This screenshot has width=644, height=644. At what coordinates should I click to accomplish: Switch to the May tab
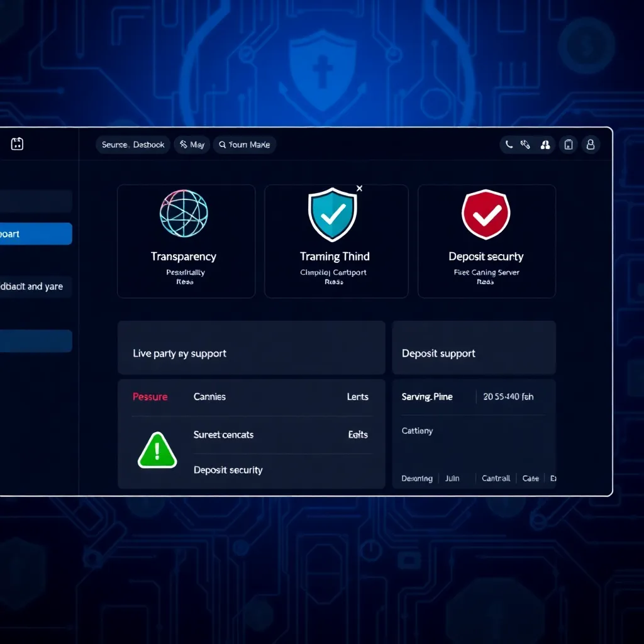point(192,145)
